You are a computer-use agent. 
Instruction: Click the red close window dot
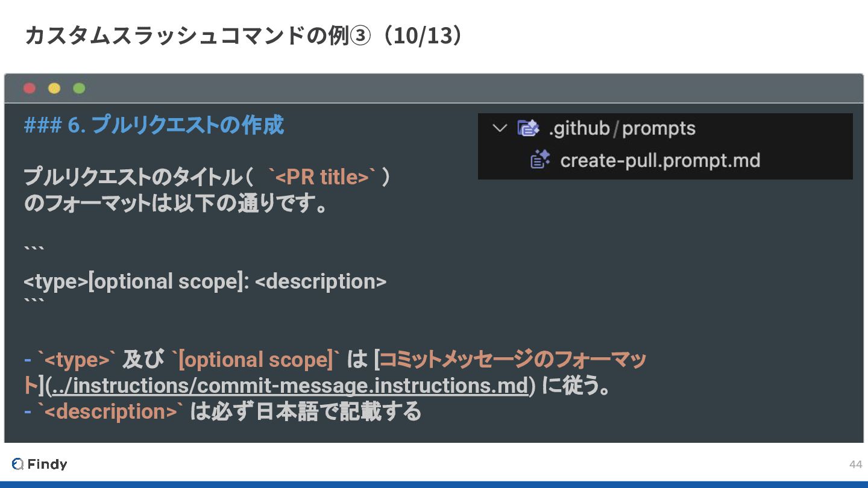[x=30, y=89]
